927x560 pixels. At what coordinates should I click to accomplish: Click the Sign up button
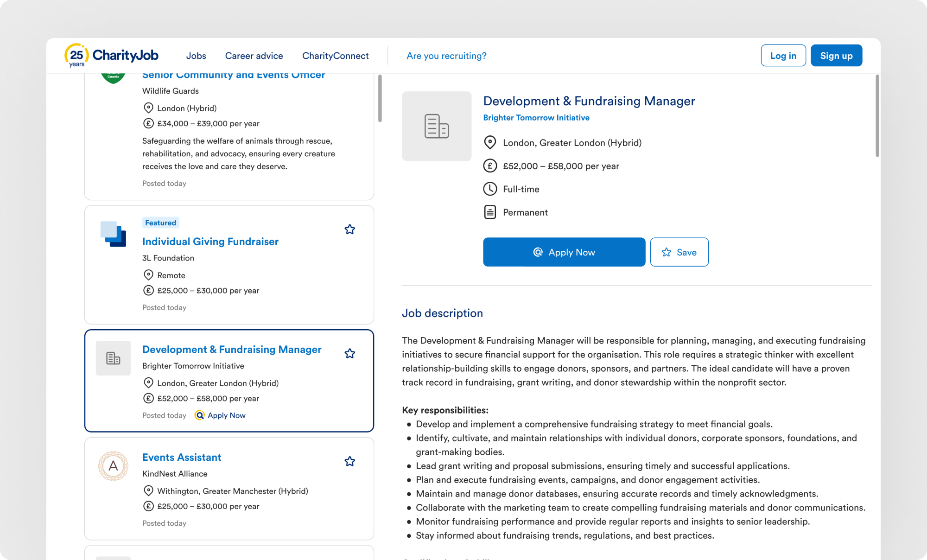tap(836, 55)
